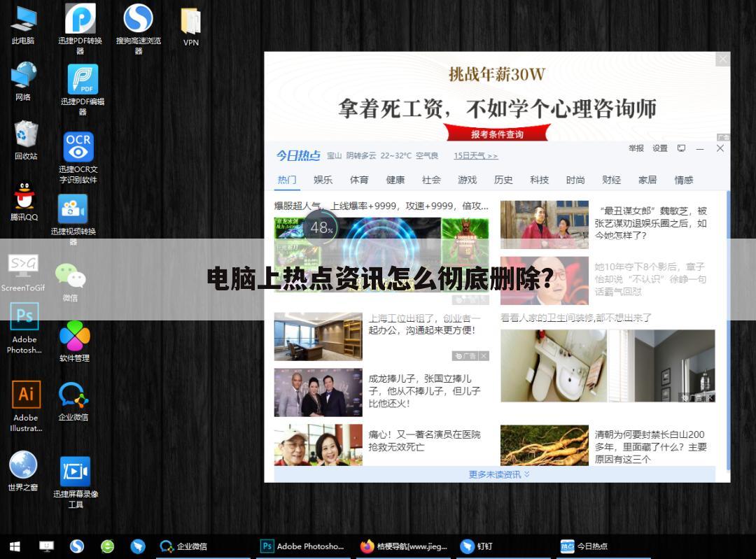Close the 上海工位 ad with X
The image size is (756, 559).
coord(484,355)
